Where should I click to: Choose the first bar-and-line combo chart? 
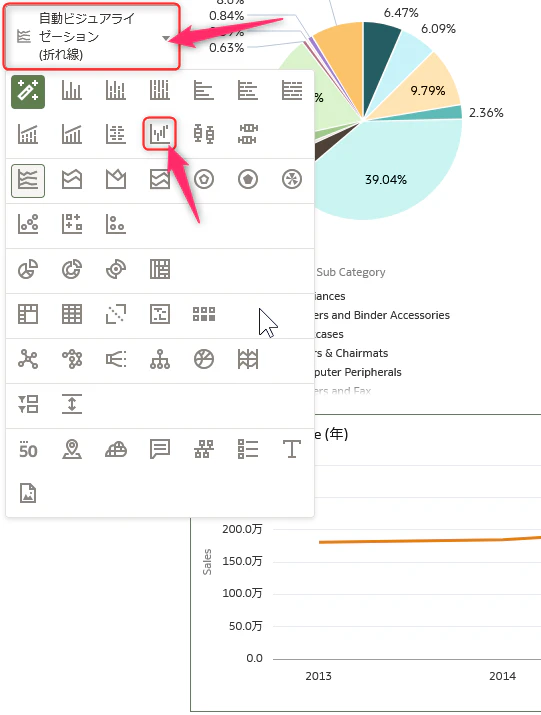[28, 134]
